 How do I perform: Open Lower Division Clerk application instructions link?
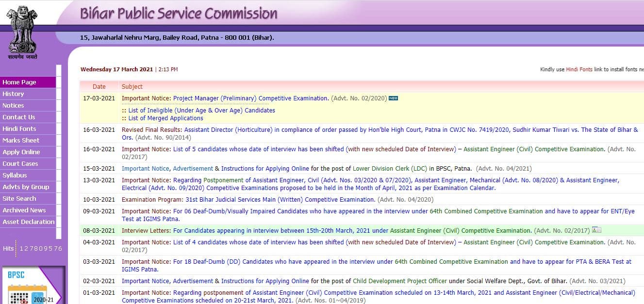pos(265,168)
